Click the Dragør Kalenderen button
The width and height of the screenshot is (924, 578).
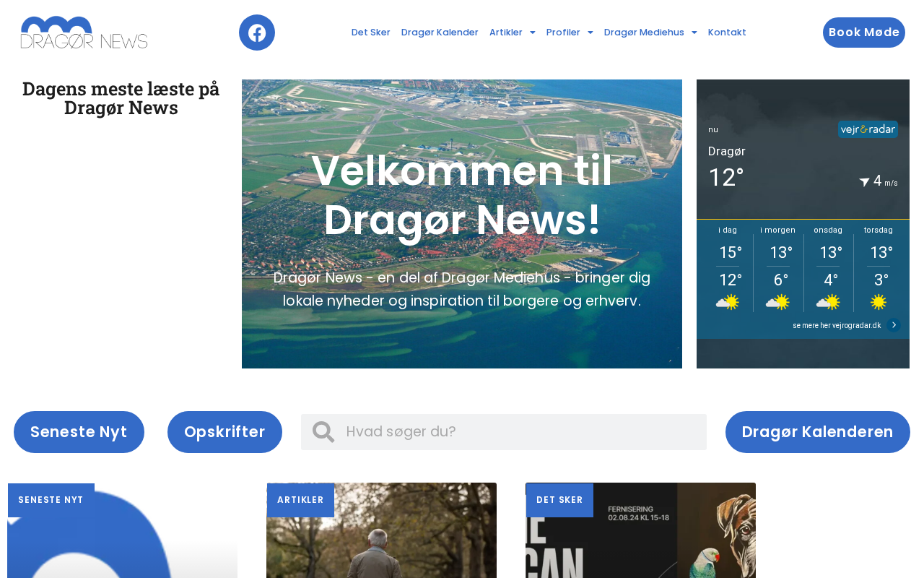[x=818, y=432]
